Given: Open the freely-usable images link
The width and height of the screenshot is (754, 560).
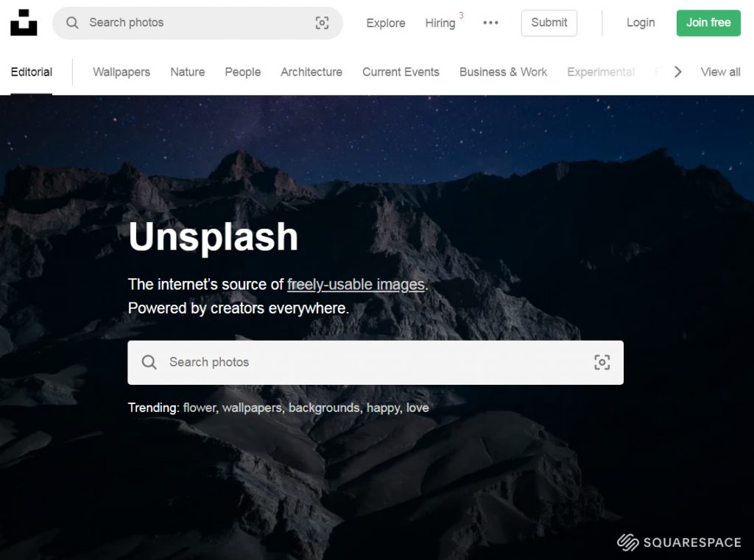Looking at the screenshot, I should [x=356, y=285].
